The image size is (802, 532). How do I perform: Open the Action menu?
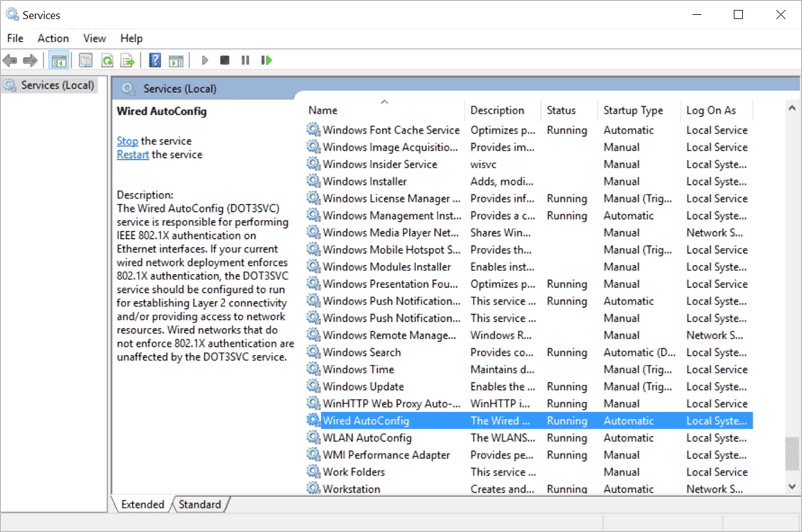click(x=53, y=38)
